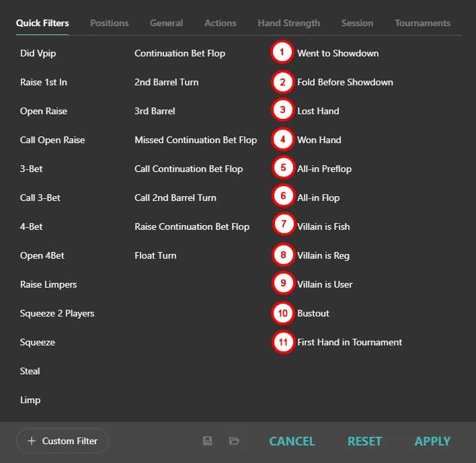Viewport: 476px width, 463px height.
Task: Select First Hand in Tournament filter
Action: pyautogui.click(x=350, y=342)
